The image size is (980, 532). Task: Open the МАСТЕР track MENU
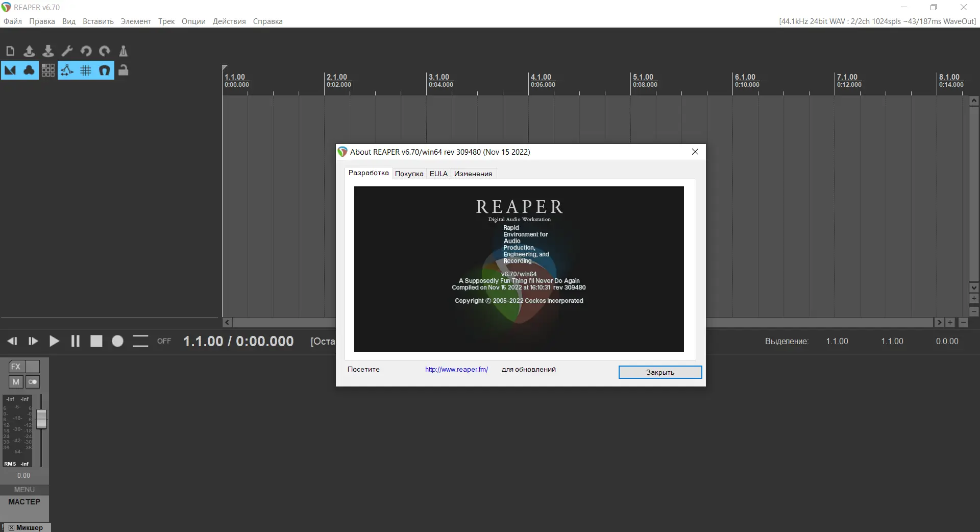click(x=23, y=490)
